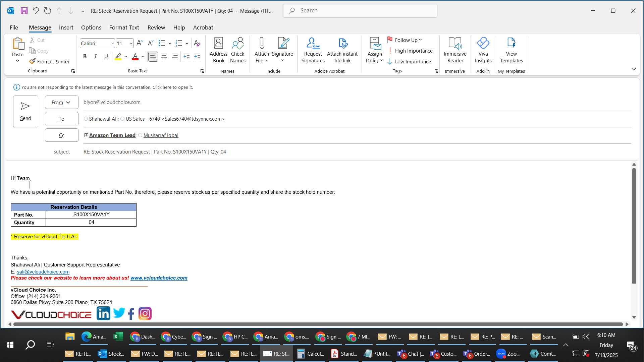Open the Facebook icon in signature
This screenshot has width=644, height=362.
point(131,314)
